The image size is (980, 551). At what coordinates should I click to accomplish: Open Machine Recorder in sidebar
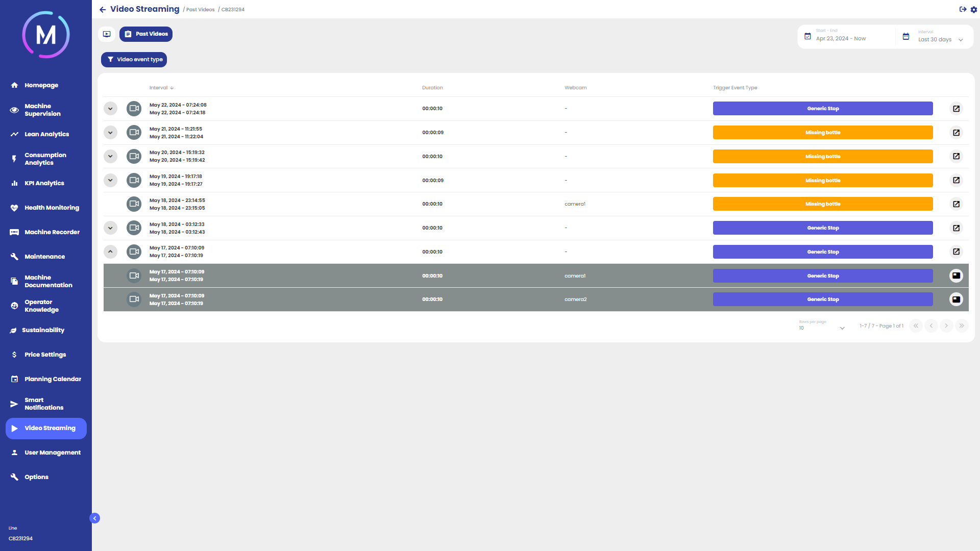52,232
